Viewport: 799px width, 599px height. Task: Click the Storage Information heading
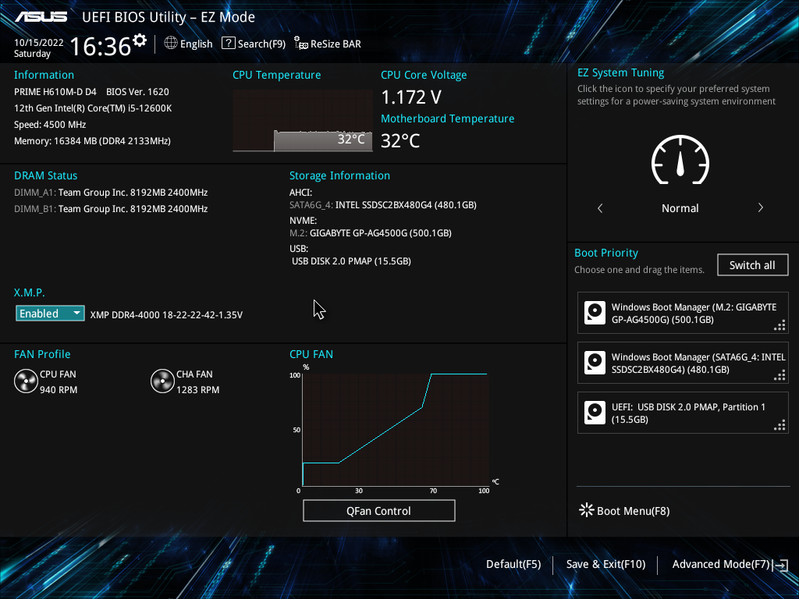pos(340,176)
